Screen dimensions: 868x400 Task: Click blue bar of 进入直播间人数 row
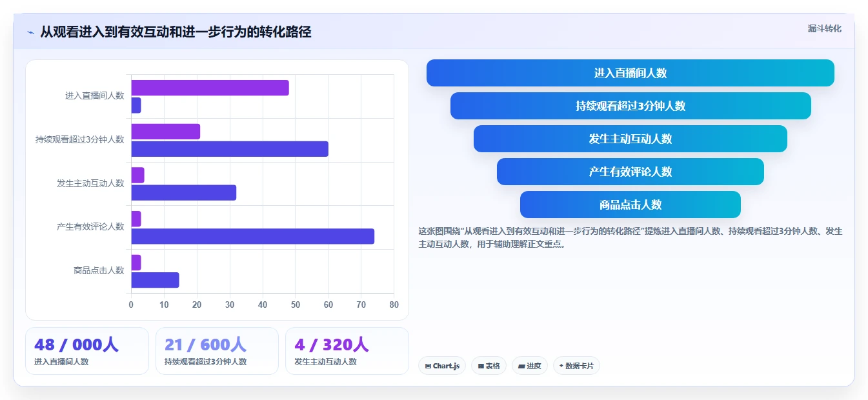(136, 105)
